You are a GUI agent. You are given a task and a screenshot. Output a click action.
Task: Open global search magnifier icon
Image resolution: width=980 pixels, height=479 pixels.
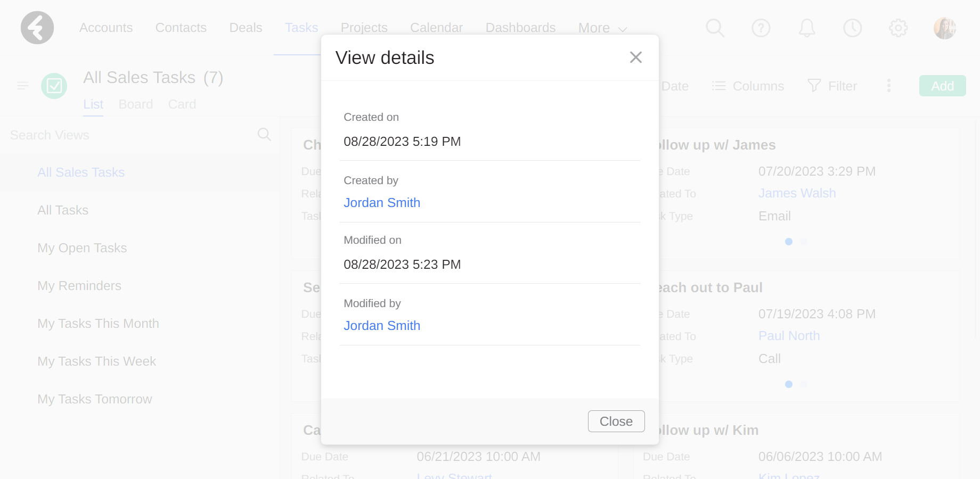pyautogui.click(x=715, y=28)
